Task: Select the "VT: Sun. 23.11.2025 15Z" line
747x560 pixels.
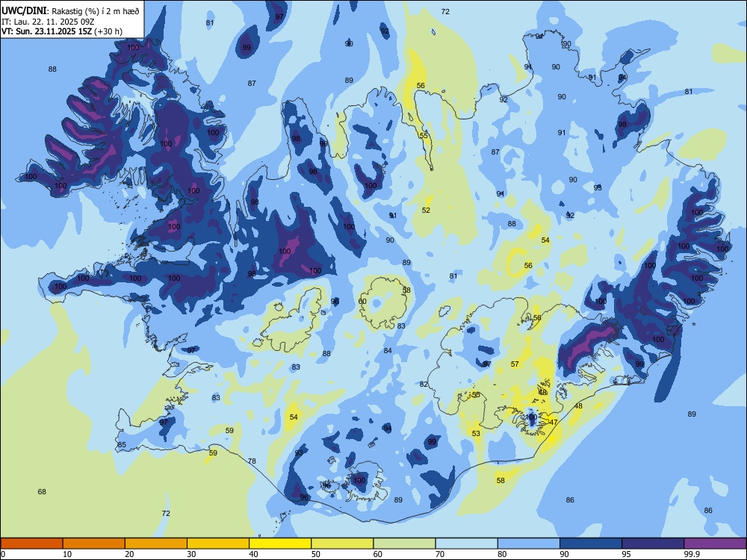Action: (x=46, y=31)
